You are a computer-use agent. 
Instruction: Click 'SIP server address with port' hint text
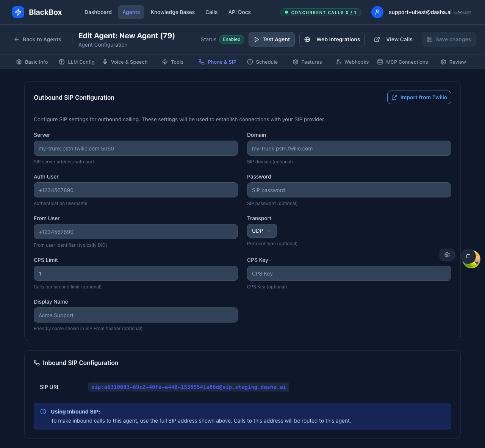pyautogui.click(x=64, y=162)
